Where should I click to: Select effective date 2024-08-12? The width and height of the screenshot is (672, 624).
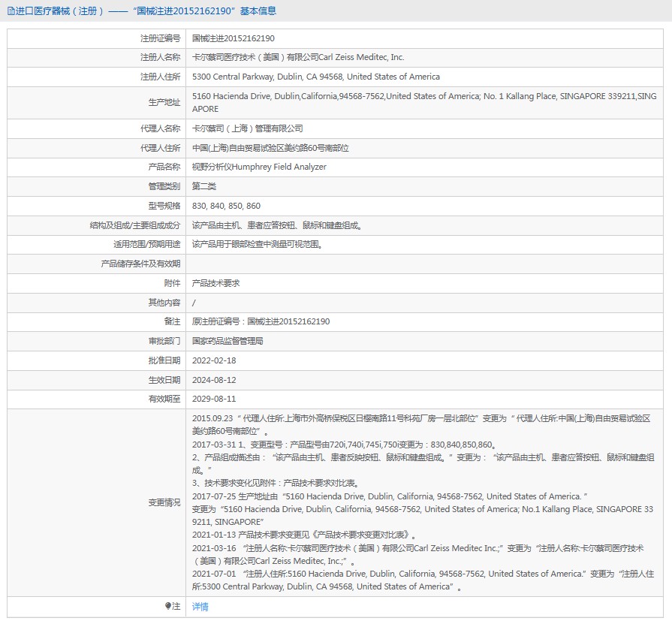(x=214, y=380)
